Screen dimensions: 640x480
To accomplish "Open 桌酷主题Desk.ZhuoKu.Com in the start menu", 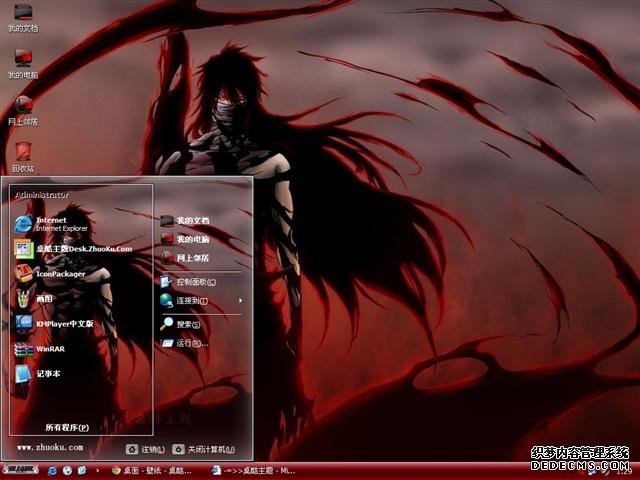I will click(73, 249).
